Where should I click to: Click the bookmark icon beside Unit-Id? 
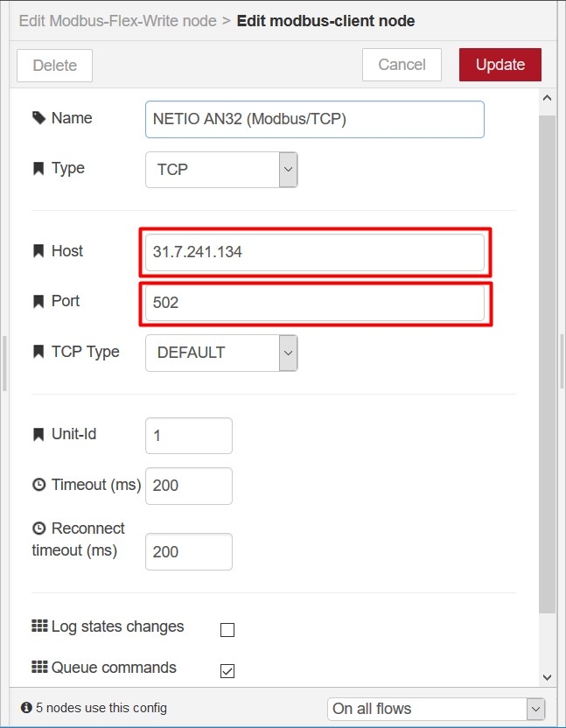38,435
